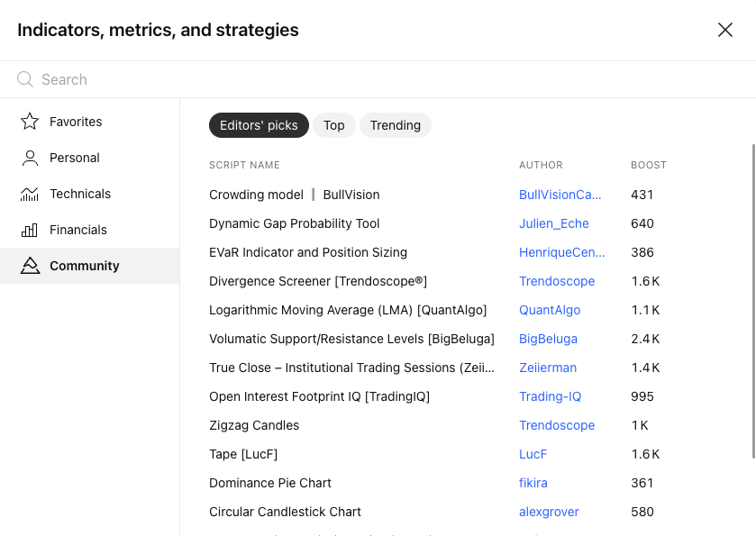Click the Financials bar chart icon

click(30, 230)
